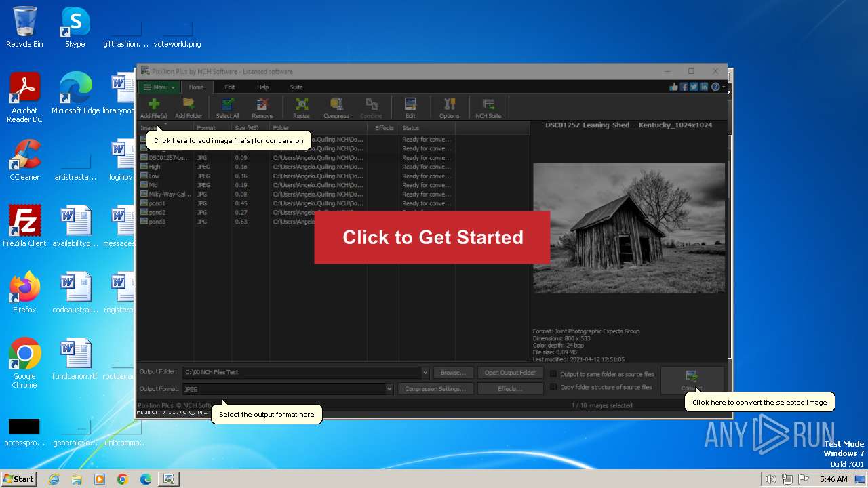Expand the Output Folder dropdown arrow

(x=425, y=372)
